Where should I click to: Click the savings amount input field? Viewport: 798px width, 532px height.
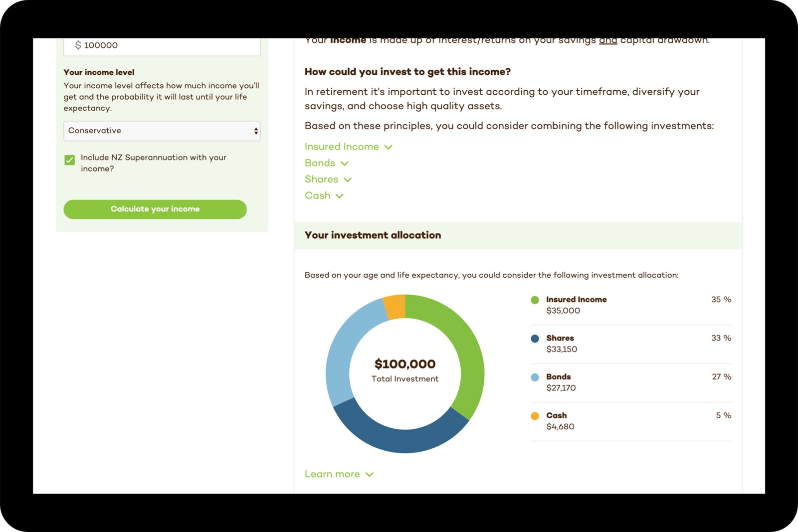tap(162, 46)
